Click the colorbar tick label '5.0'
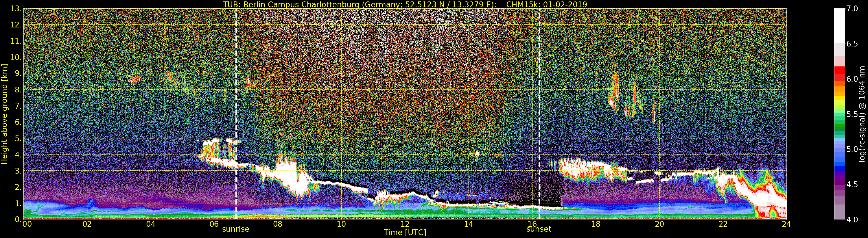 click(x=852, y=149)
